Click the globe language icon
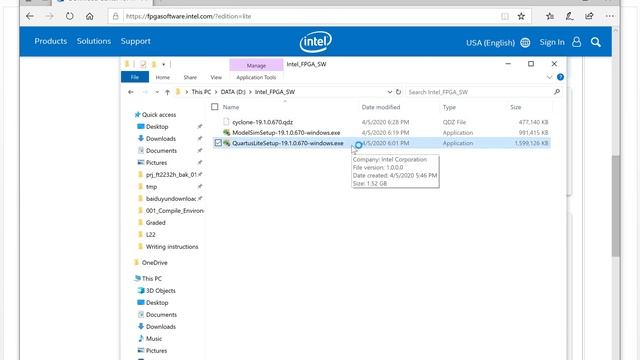Screen dimensions: 640x360 pyautogui.click(x=525, y=42)
